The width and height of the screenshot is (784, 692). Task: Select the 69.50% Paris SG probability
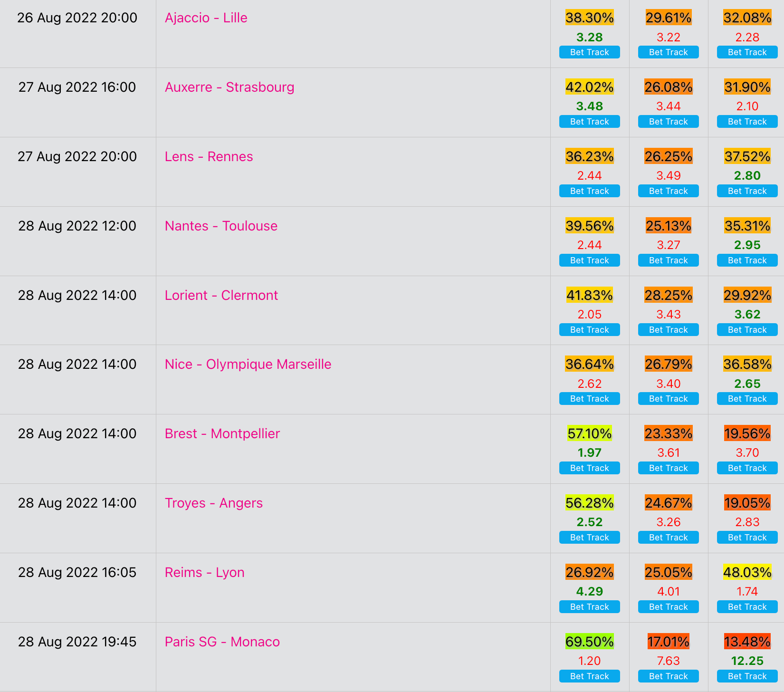590,642
